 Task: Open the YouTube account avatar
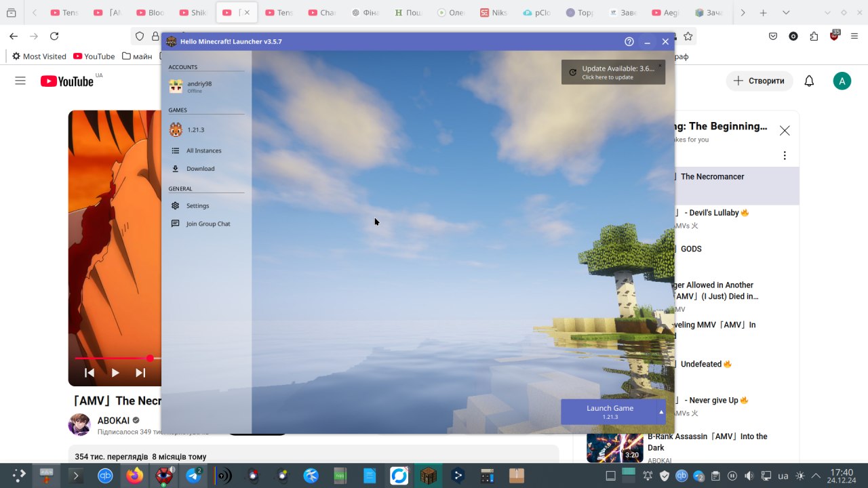coord(842,81)
